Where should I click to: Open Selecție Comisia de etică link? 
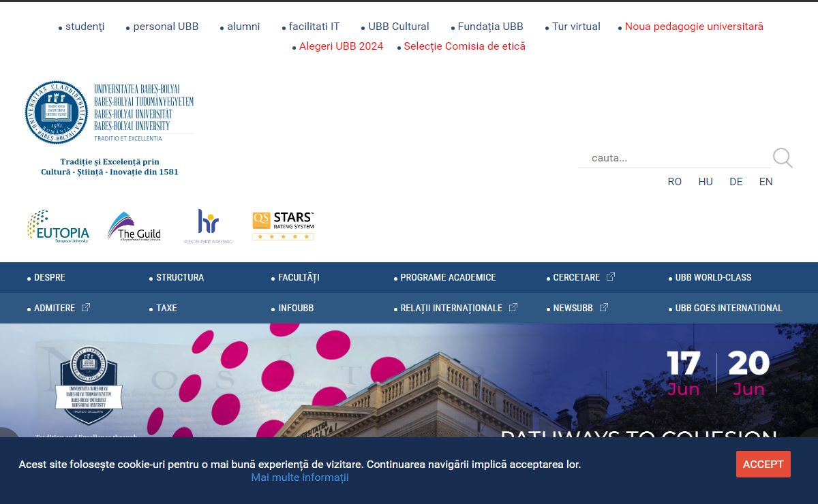464,46
